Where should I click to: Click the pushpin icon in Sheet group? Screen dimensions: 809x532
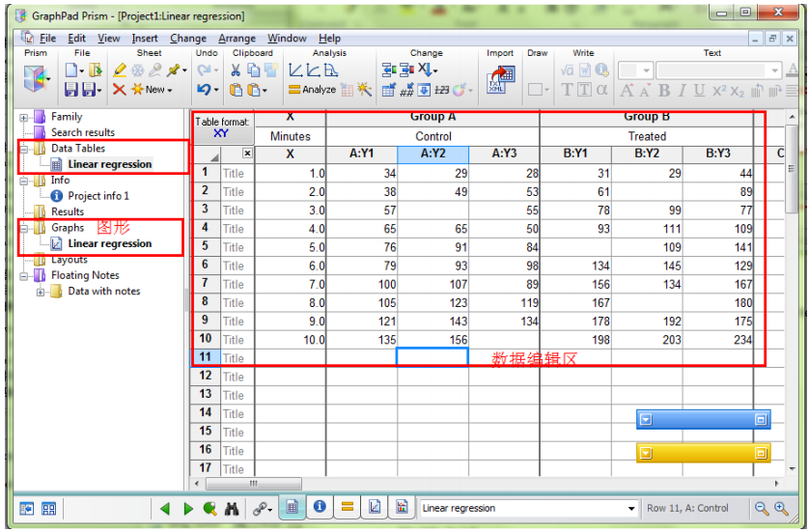point(174,70)
